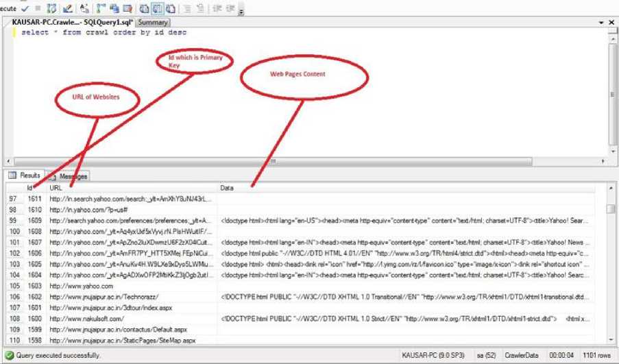Viewport: 619px width, 364px height.
Task: Select row header number 97
Action: click(15, 199)
